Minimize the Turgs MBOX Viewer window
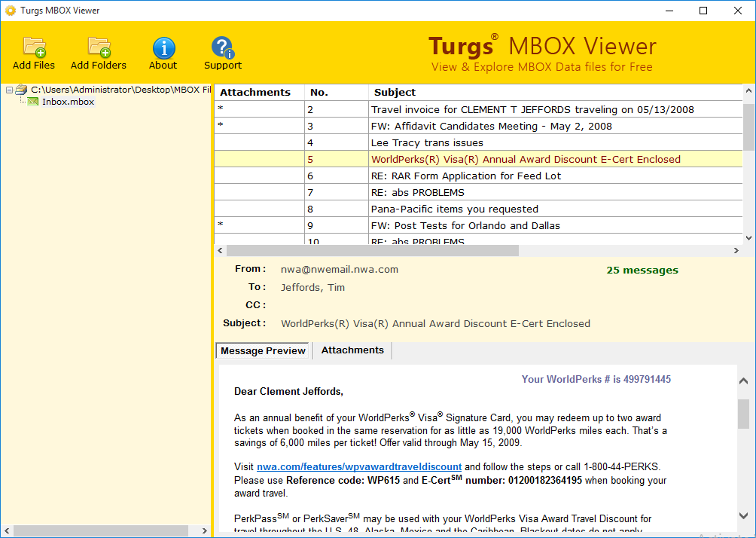This screenshot has width=756, height=538. pyautogui.click(x=669, y=11)
